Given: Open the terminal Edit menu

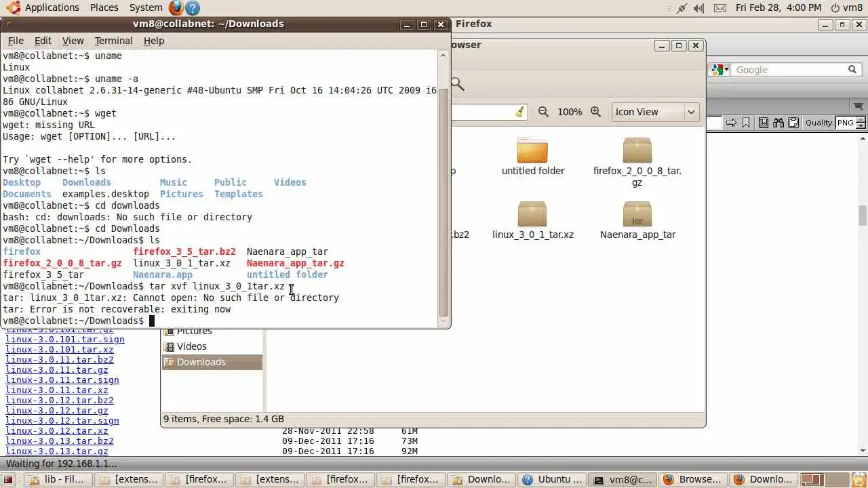Looking at the screenshot, I should coord(43,41).
